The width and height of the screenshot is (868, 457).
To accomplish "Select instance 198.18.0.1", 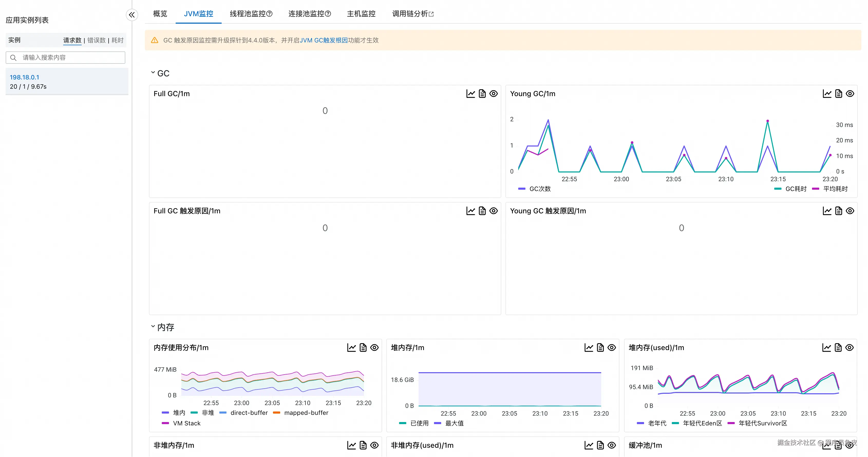I will click(x=25, y=77).
